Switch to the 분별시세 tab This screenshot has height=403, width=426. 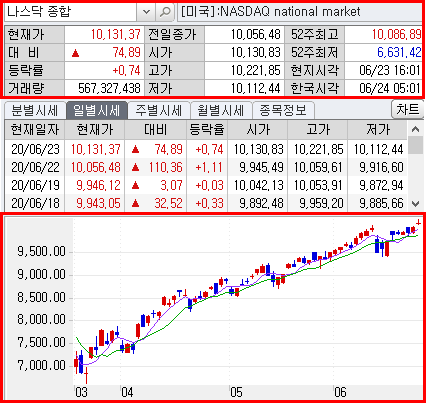(x=35, y=110)
